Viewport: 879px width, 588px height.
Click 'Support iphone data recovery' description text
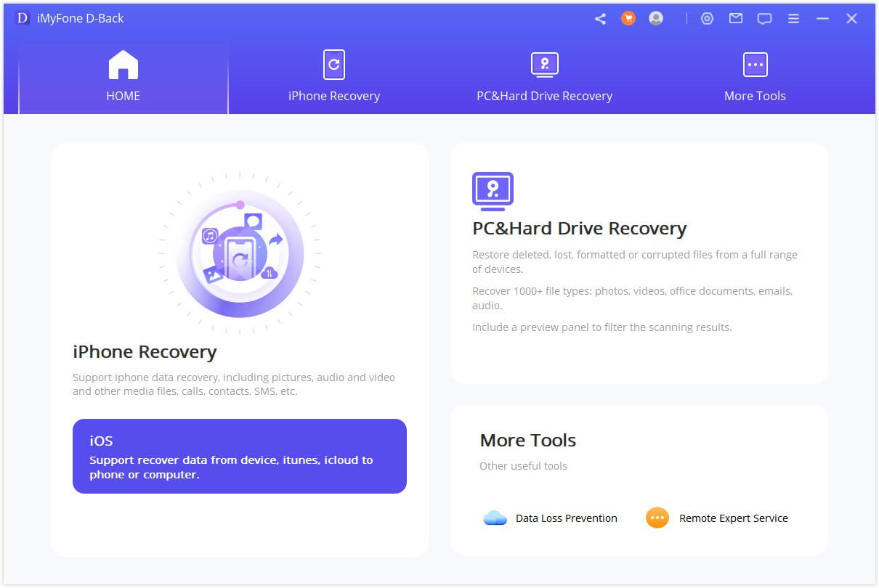click(x=234, y=385)
